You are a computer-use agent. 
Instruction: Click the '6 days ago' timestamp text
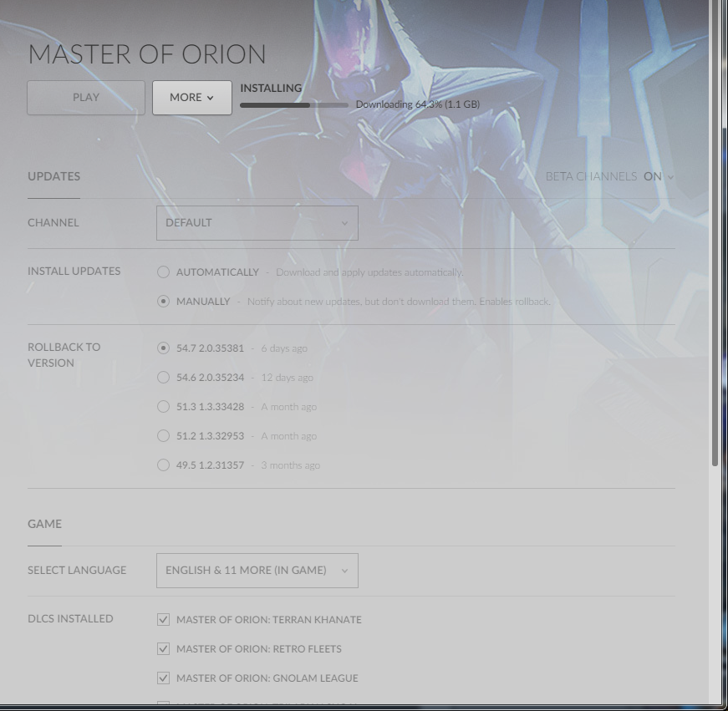click(284, 348)
